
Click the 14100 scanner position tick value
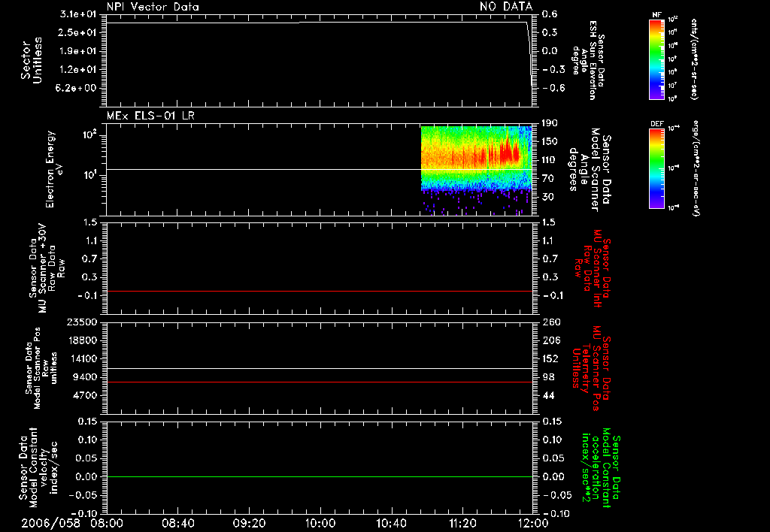[82, 359]
